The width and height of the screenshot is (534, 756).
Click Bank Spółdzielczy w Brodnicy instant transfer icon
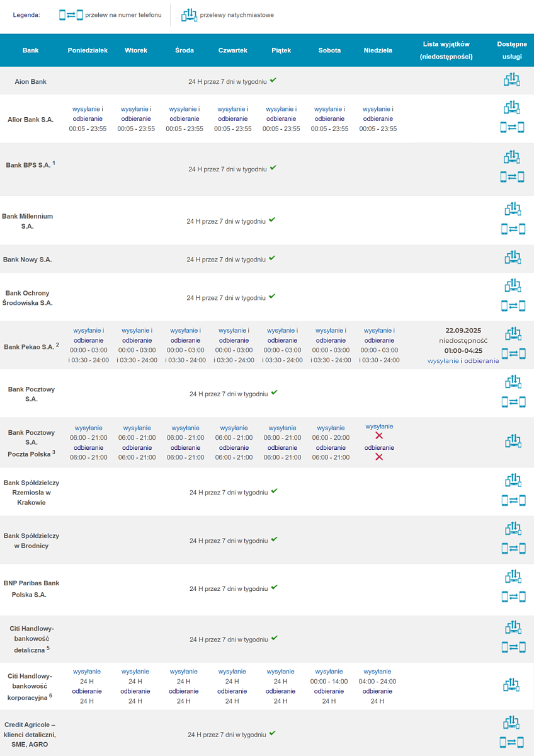[x=513, y=529]
